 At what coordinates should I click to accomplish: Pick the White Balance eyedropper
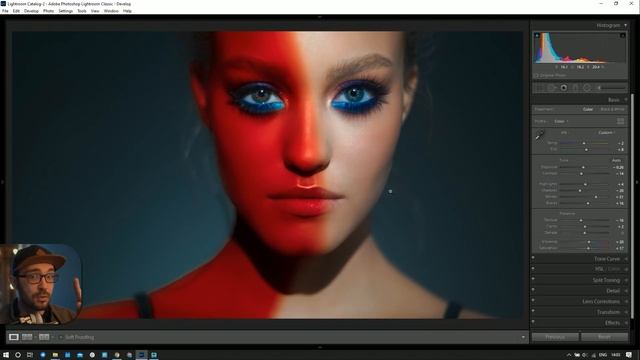click(x=540, y=135)
